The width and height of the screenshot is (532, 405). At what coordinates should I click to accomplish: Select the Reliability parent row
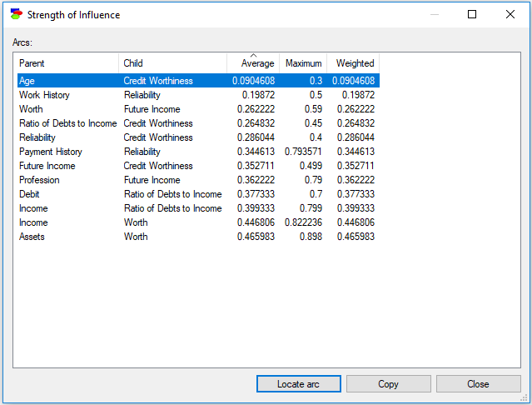click(x=198, y=137)
